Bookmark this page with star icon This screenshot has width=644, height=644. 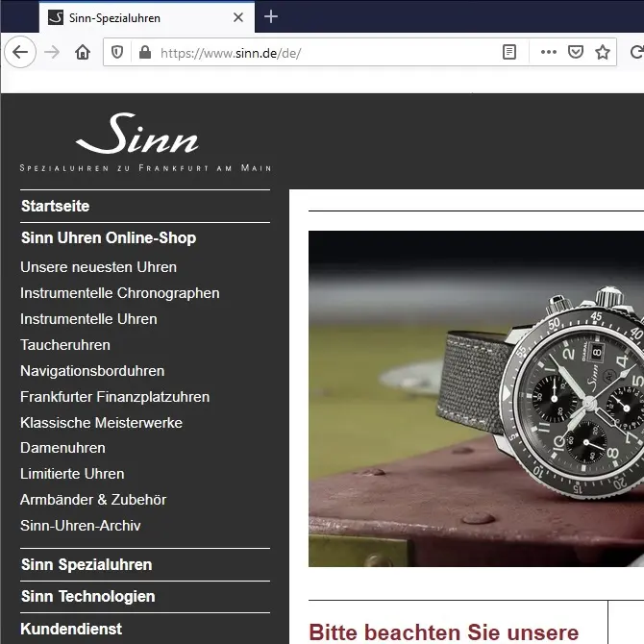[603, 52]
